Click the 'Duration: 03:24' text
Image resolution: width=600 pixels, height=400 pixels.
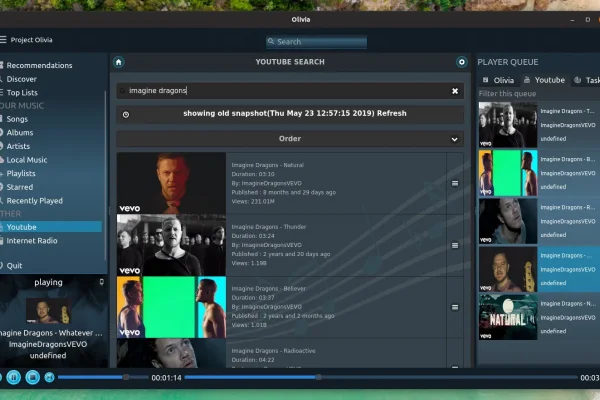(x=253, y=236)
